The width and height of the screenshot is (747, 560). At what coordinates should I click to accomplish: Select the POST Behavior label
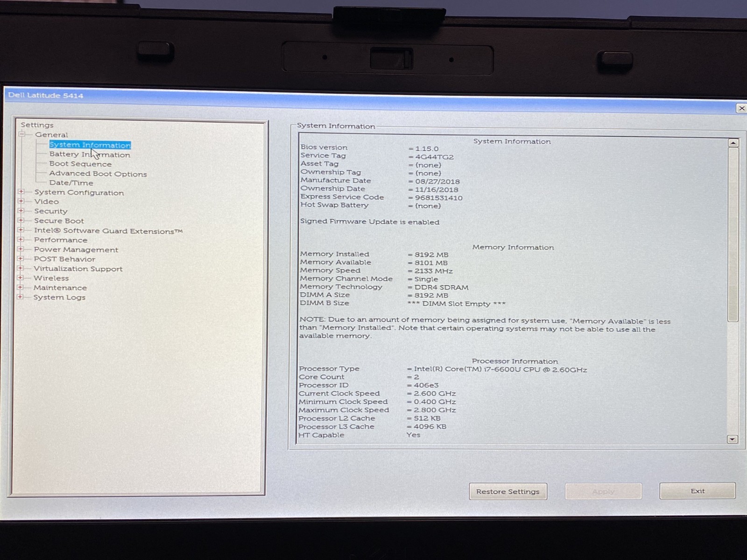pyautogui.click(x=64, y=259)
